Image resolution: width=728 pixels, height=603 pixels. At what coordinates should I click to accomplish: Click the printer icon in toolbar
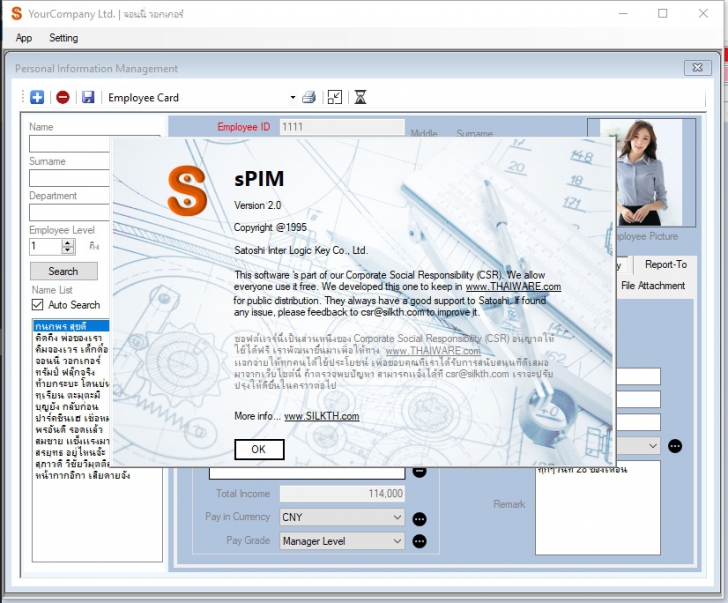tap(309, 97)
